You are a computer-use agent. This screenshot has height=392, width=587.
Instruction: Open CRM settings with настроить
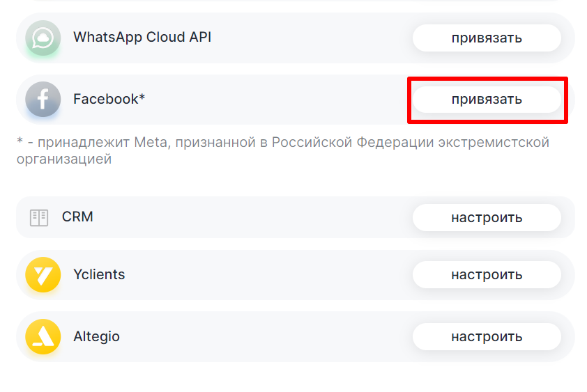click(486, 217)
